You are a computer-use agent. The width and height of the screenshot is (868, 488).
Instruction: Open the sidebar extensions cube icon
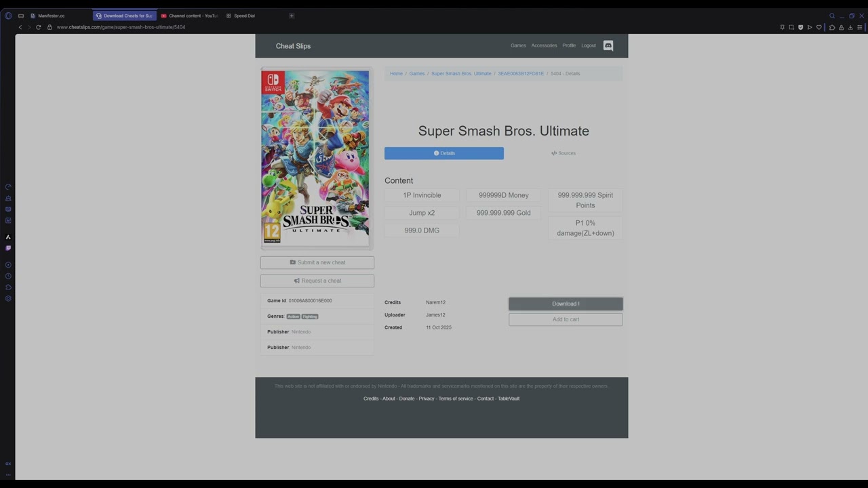click(x=8, y=287)
